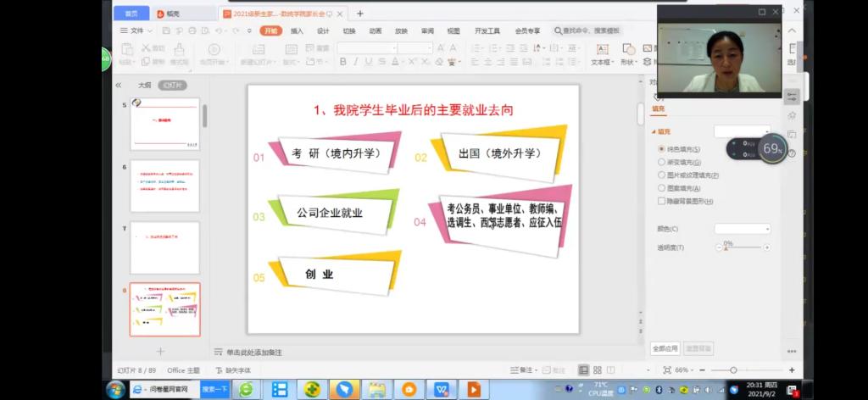Open the WPS app in taskbar
The image size is (868, 400).
(441, 389)
